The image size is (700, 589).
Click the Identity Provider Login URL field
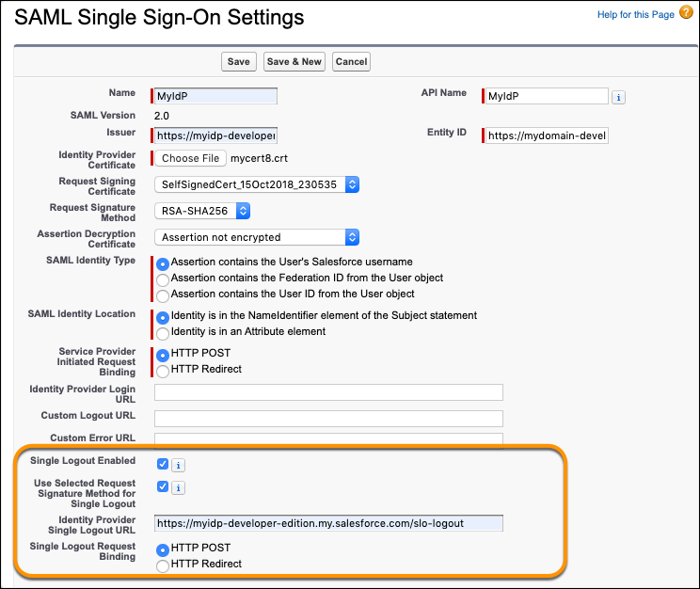tap(328, 392)
